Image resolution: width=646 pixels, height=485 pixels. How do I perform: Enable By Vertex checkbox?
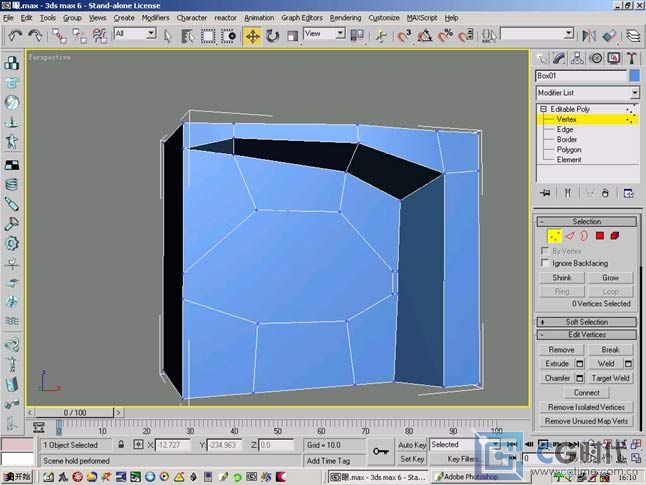point(545,251)
